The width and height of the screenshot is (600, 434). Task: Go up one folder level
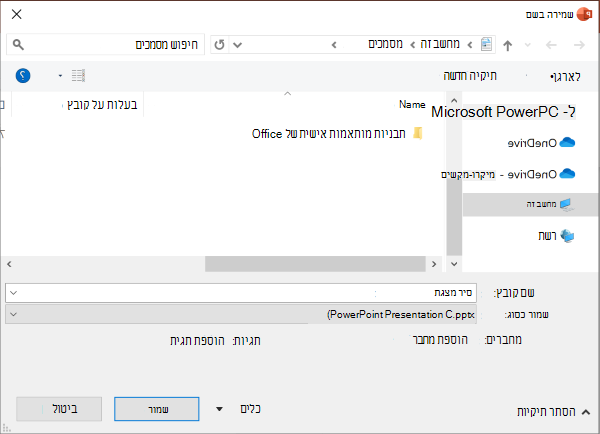pyautogui.click(x=507, y=45)
